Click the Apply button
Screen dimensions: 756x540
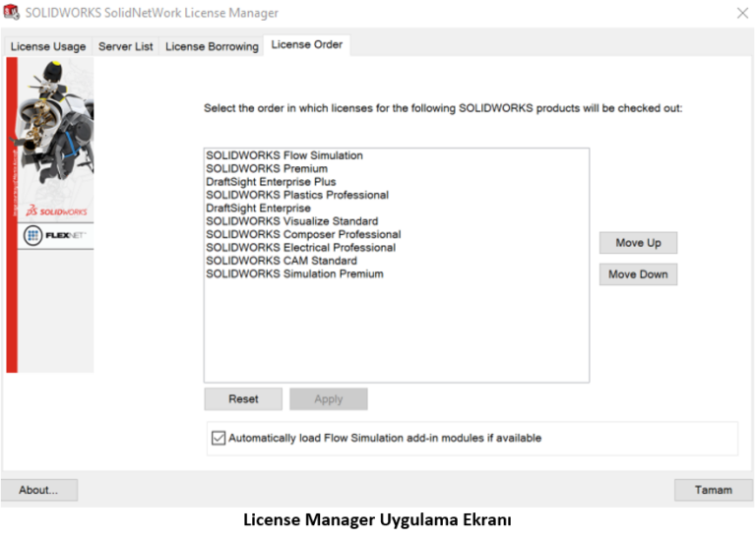[x=328, y=399]
